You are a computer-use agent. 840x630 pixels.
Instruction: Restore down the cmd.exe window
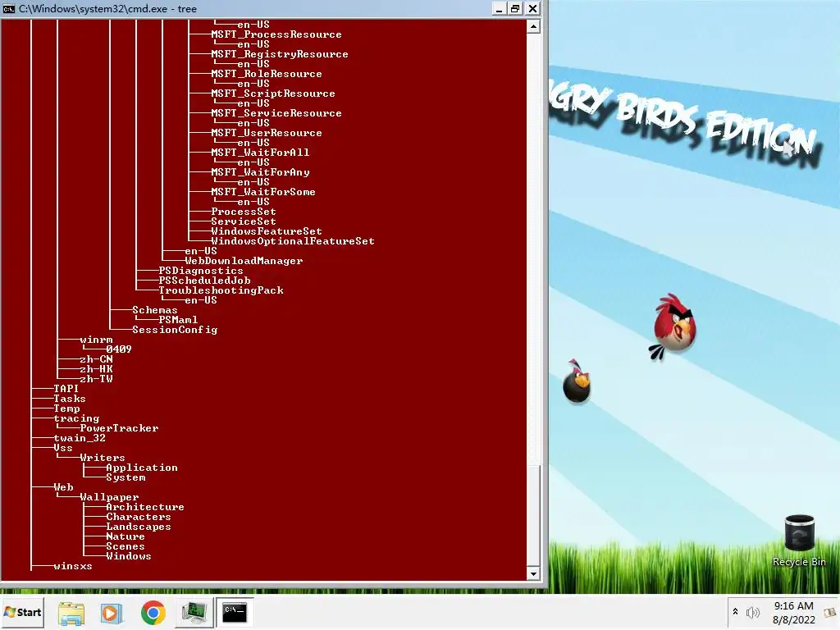click(515, 8)
